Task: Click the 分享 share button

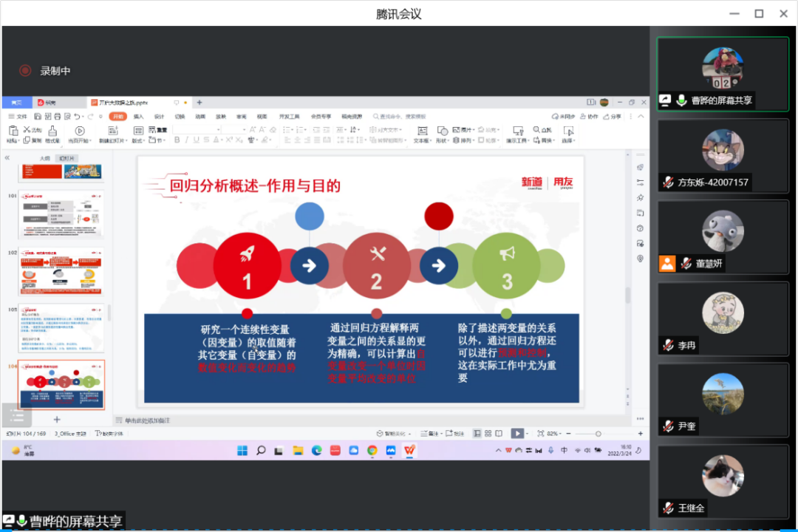Action: point(612,117)
